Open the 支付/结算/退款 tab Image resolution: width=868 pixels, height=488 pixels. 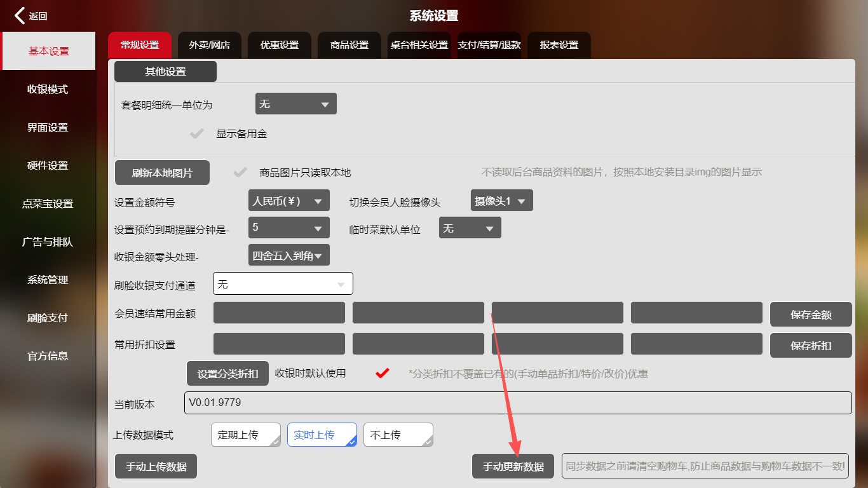tap(489, 45)
